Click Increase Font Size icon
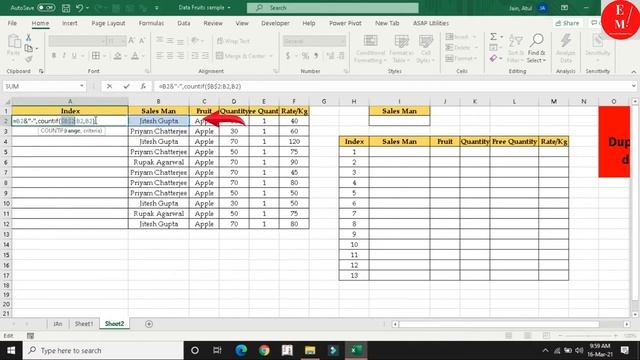 (131, 40)
